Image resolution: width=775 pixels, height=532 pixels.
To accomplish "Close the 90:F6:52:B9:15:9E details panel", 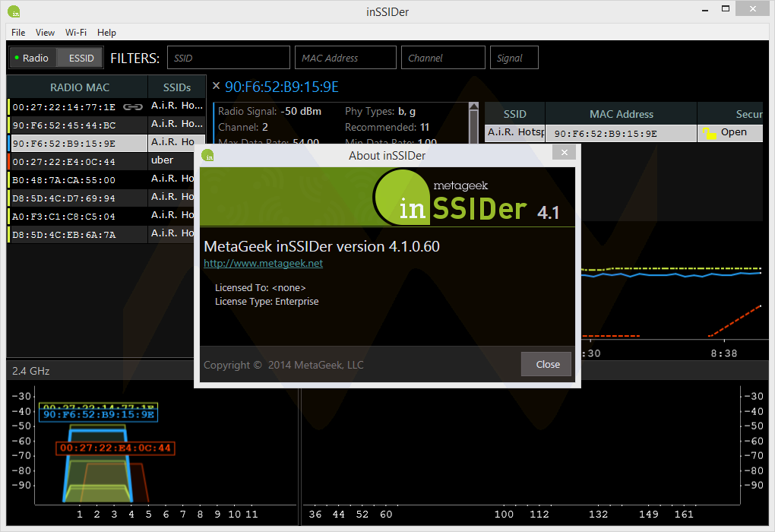I will point(216,86).
